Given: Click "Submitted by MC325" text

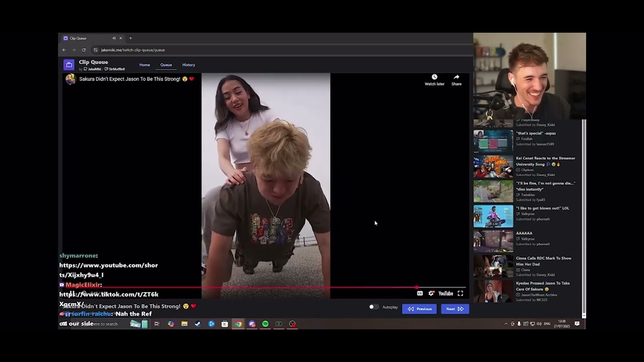Looking at the screenshot, I should click(x=531, y=300).
